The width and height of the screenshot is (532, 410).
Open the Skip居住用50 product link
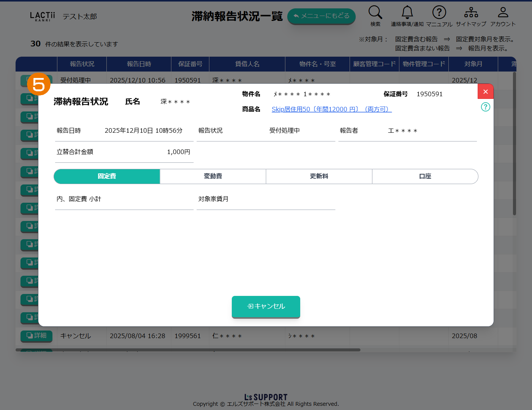[331, 110]
